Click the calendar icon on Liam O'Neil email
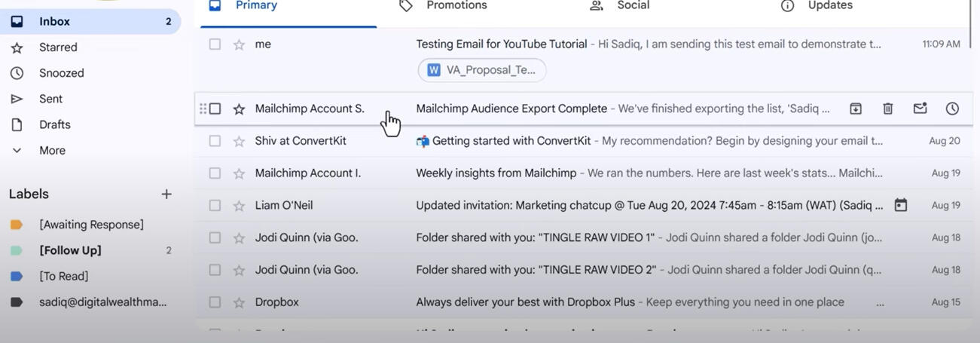Viewport: 980px width, 343px height. [901, 205]
